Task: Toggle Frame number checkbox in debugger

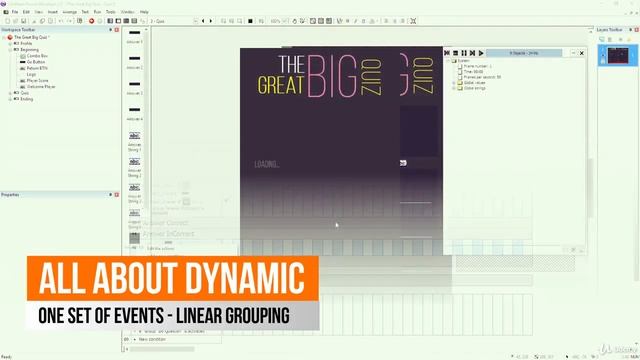Action: coord(460,66)
